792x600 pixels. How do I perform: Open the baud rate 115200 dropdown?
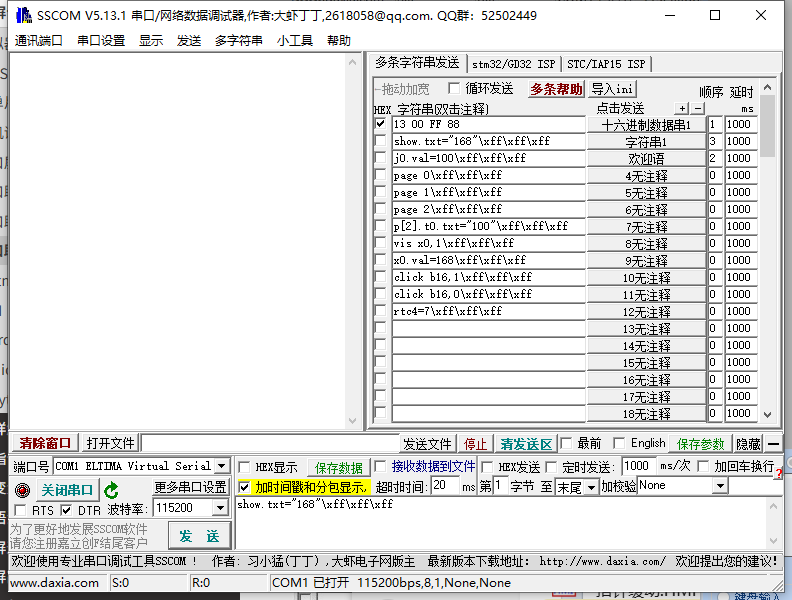coord(220,508)
